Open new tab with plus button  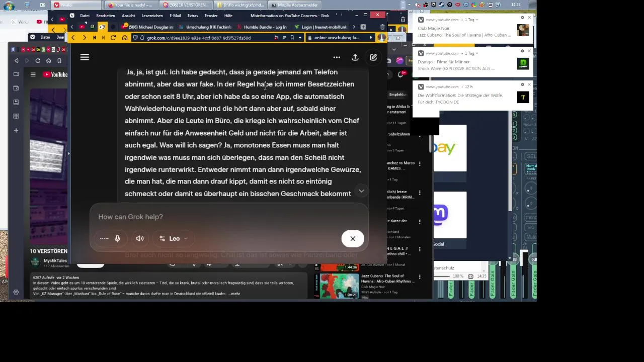(363, 27)
